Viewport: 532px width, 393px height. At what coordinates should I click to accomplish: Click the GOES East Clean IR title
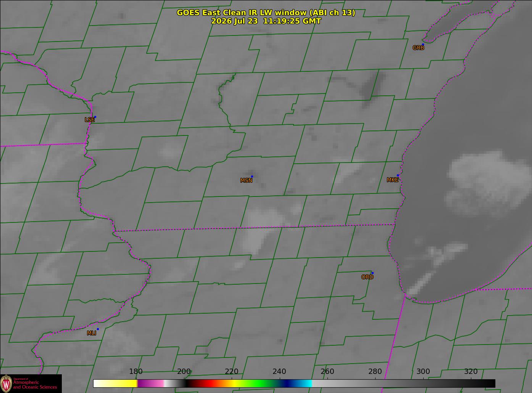266,13
